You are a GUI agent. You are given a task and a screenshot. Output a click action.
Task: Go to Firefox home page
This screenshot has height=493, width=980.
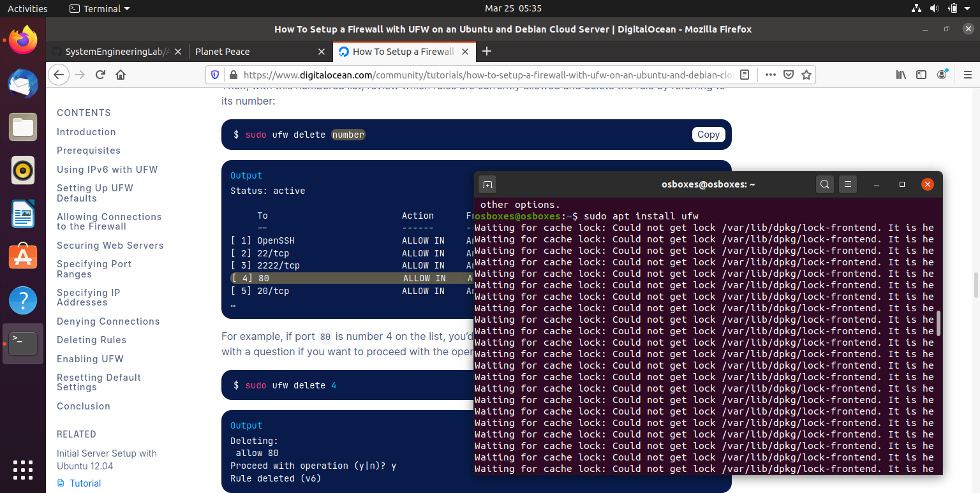pyautogui.click(x=121, y=75)
